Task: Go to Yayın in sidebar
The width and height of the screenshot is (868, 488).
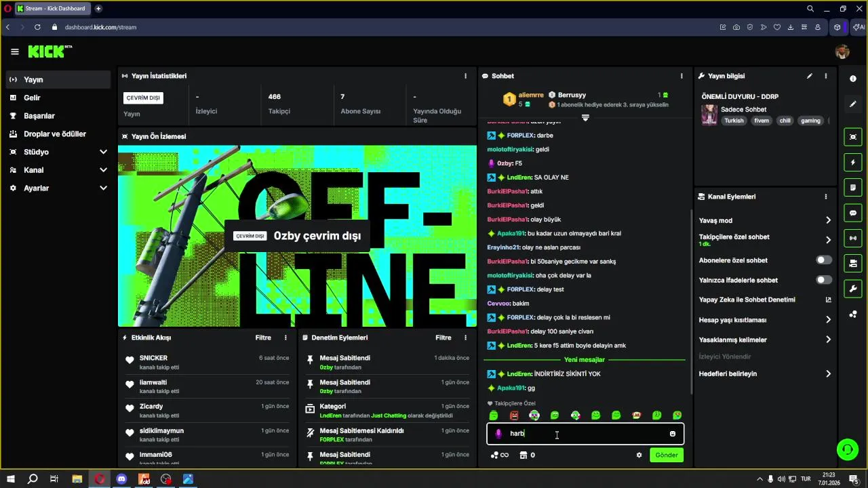Action: 58,79
